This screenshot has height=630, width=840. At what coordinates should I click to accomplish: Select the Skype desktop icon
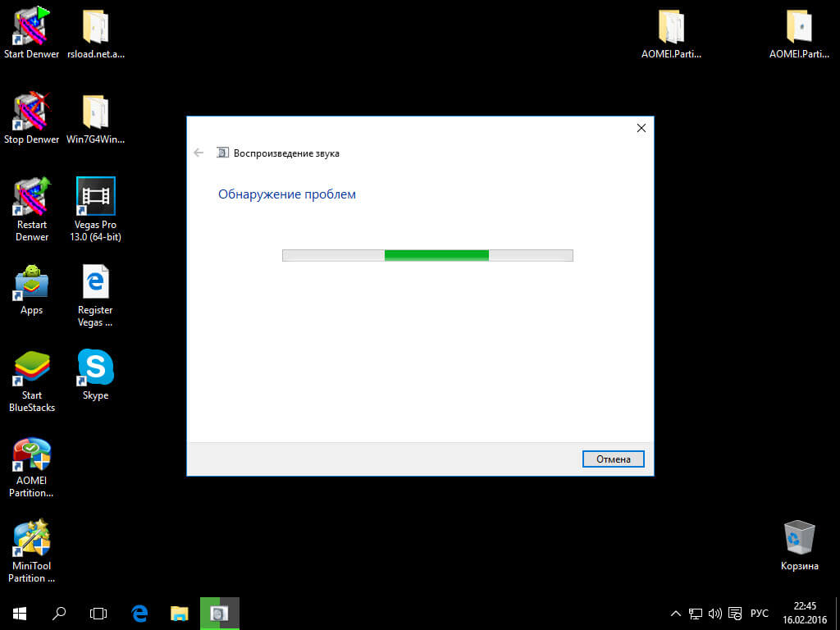point(95,368)
